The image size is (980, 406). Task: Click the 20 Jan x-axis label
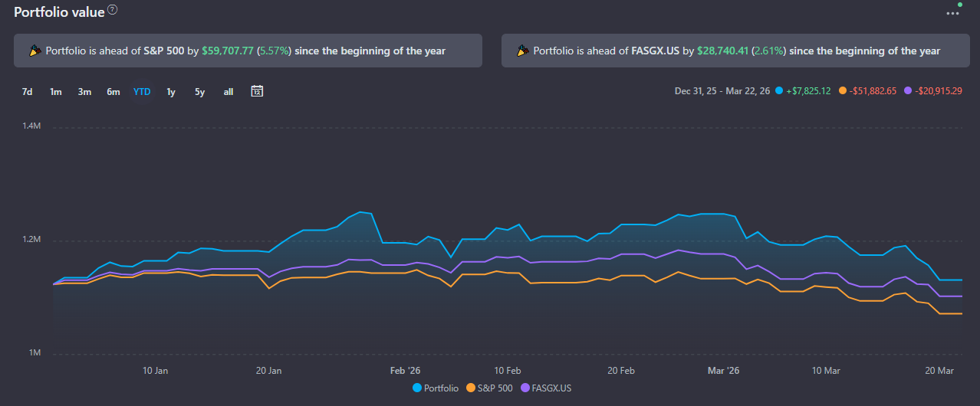click(268, 371)
